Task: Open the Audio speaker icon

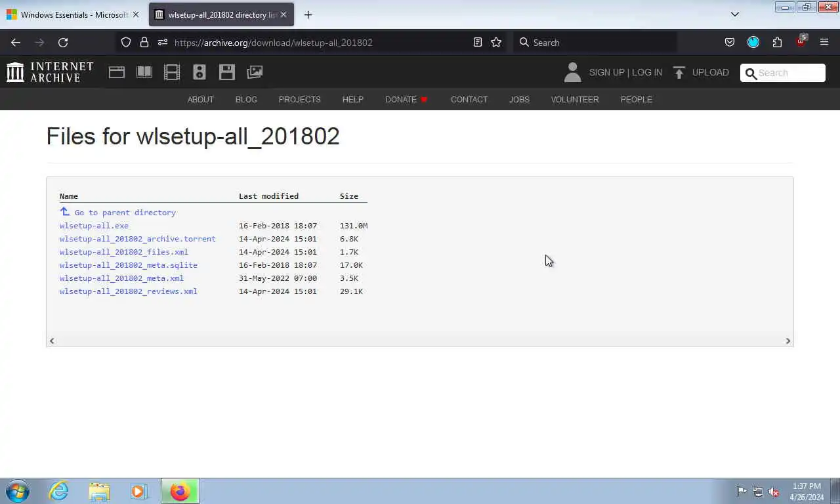Action: click(199, 72)
